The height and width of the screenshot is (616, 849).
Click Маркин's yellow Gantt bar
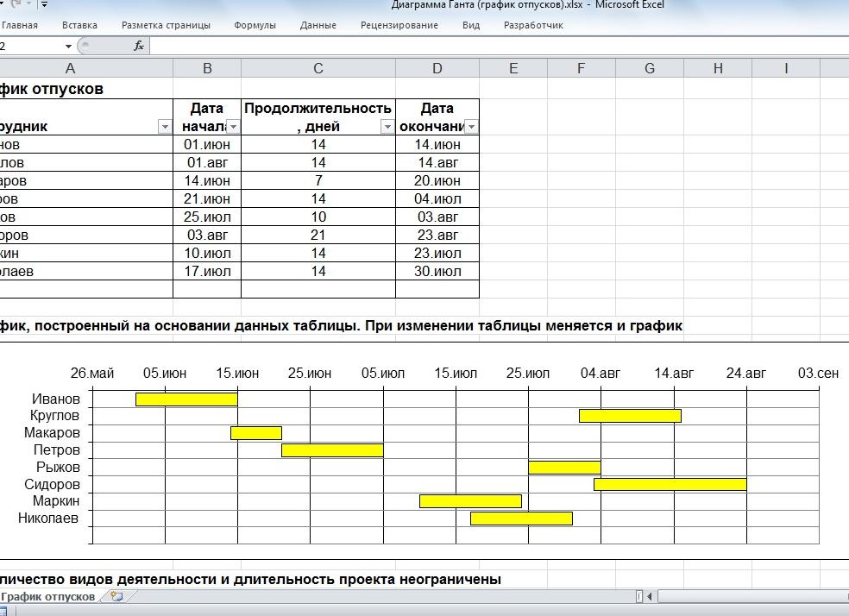470,501
